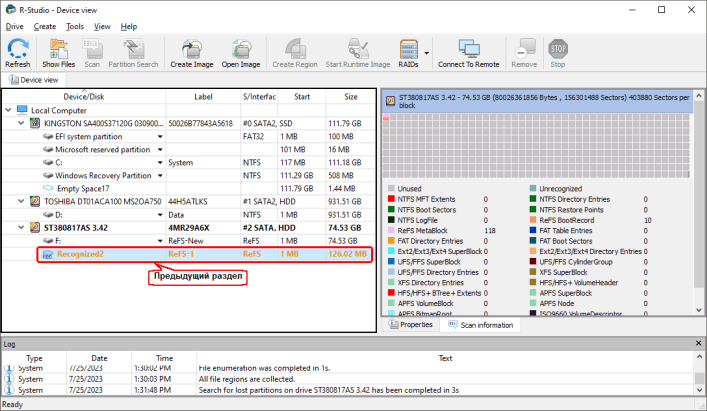The image size is (707, 411).
Task: Select the Windows Recovery Partition row
Action: [x=189, y=176]
